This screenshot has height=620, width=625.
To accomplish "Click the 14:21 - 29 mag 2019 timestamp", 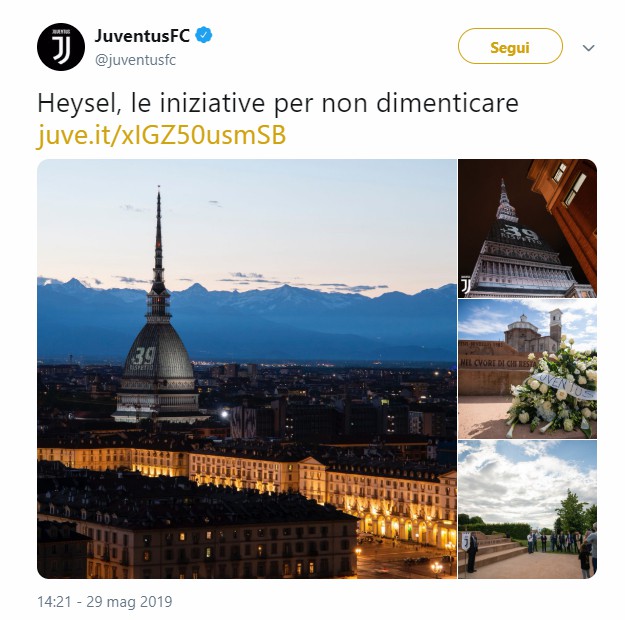I will point(105,602).
